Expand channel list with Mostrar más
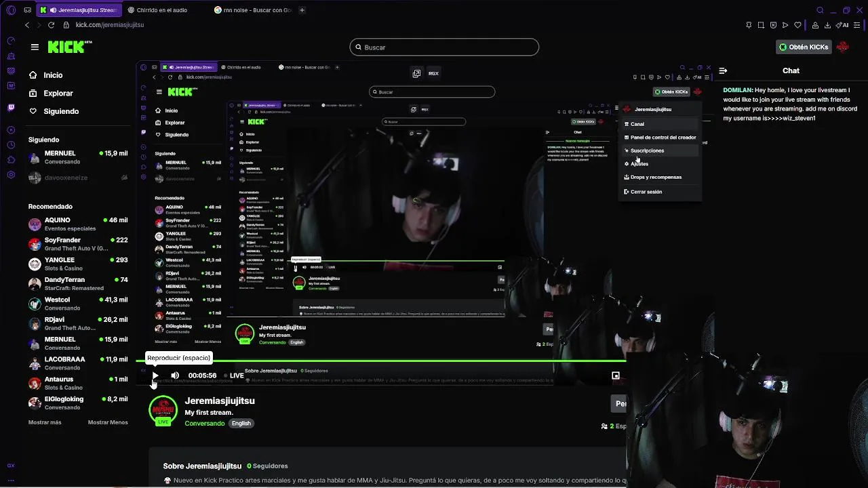This screenshot has width=868, height=488. 45,422
